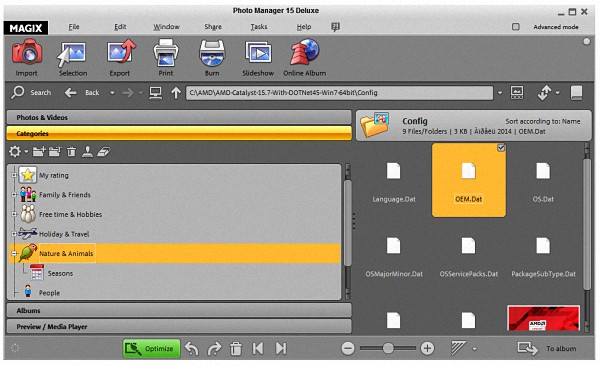Open the Export tool
This screenshot has height=366, width=600.
[x=120, y=57]
